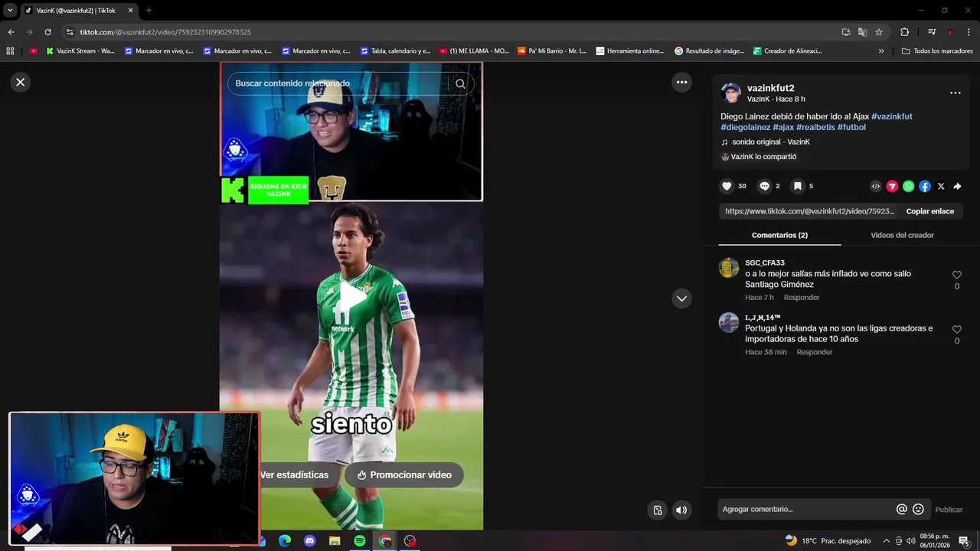Play the Diego Lainez video

click(x=351, y=297)
